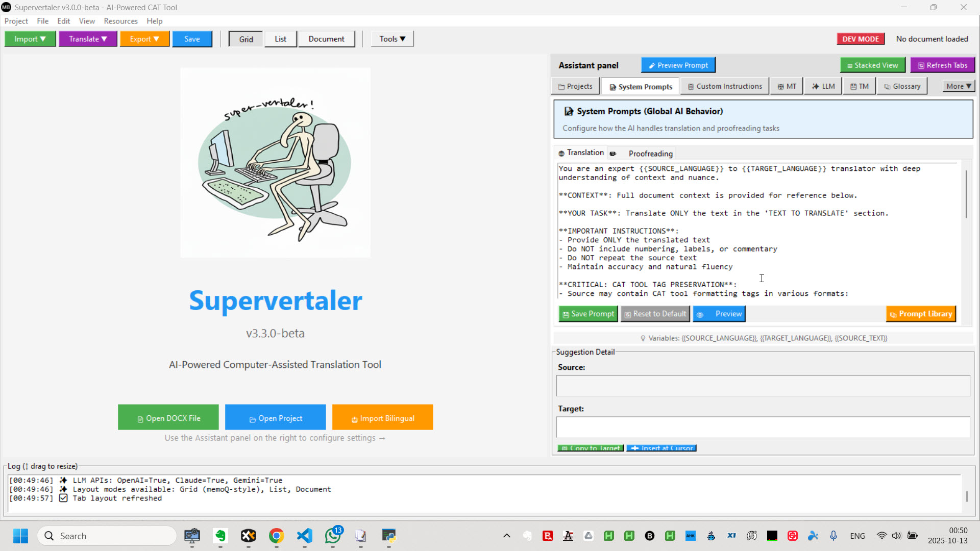Open WhatsApp from the taskbar

(333, 536)
